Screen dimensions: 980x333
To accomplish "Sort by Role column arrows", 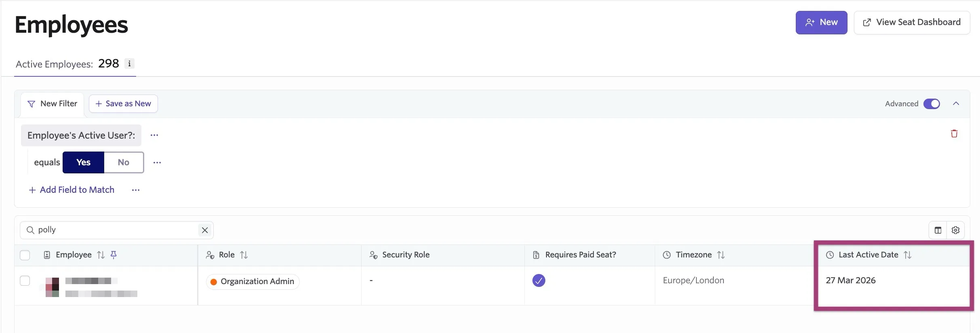I will (244, 255).
